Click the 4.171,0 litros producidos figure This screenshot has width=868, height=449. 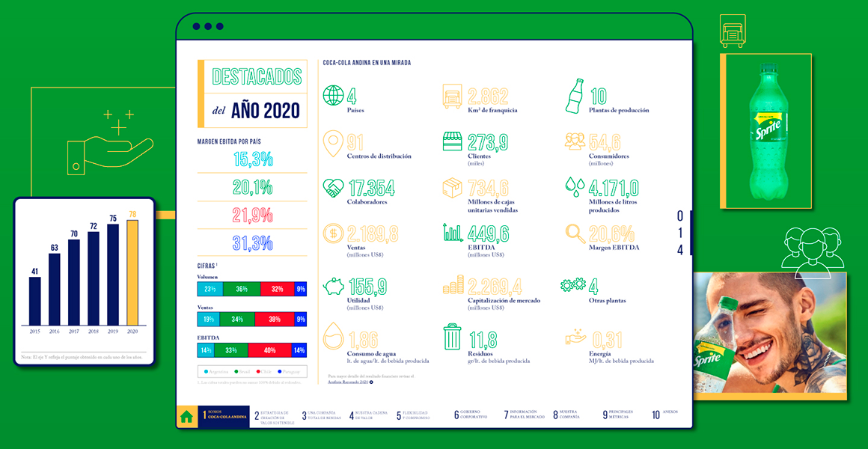click(614, 189)
